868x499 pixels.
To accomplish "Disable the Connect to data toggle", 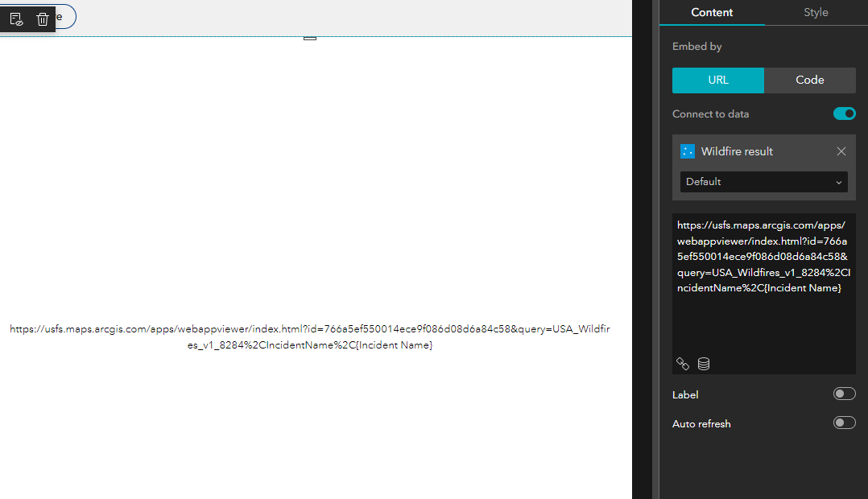I will click(844, 113).
